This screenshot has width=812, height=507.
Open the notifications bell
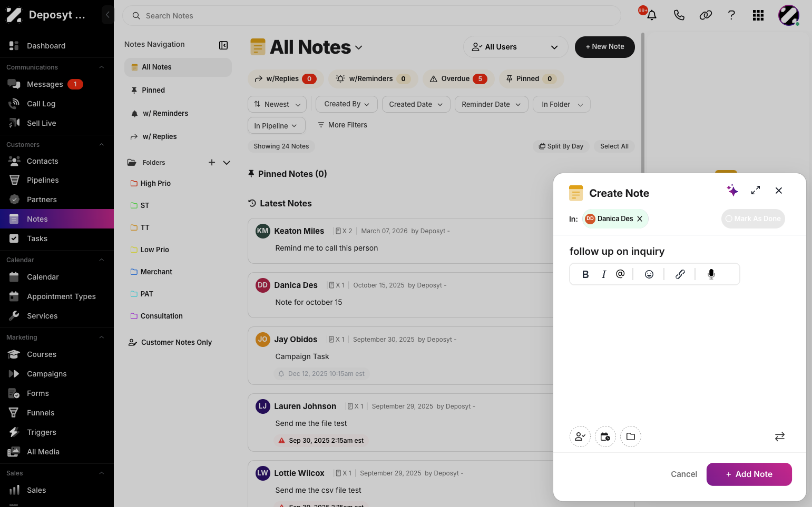pyautogui.click(x=651, y=15)
